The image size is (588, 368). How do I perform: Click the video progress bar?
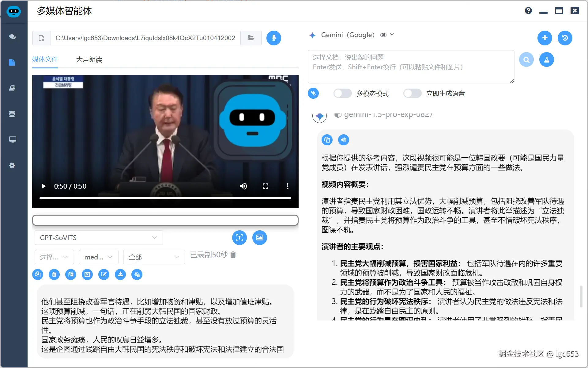pyautogui.click(x=165, y=198)
